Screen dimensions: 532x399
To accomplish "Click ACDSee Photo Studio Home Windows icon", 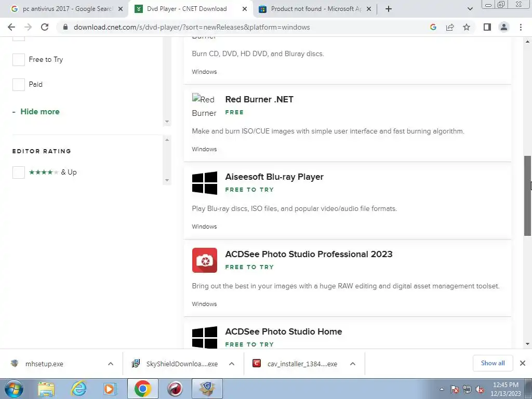I will 205,337.
